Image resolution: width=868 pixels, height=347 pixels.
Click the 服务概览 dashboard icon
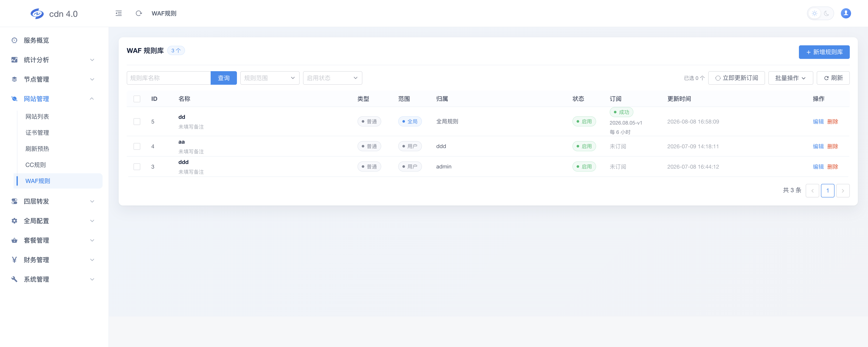(x=14, y=40)
